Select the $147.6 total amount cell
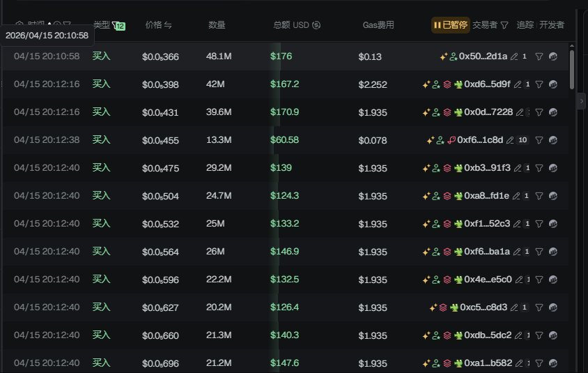 (x=285, y=363)
